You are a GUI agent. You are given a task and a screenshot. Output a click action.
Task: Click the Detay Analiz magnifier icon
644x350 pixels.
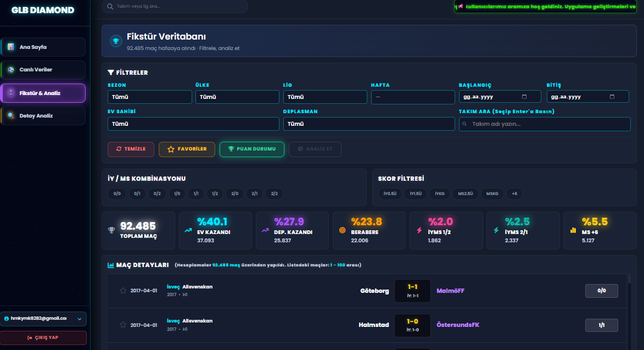pyautogui.click(x=11, y=116)
